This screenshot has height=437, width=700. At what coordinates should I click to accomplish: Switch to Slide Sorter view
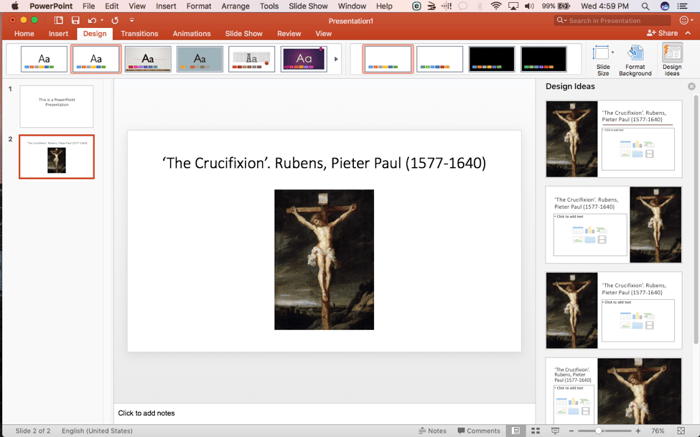click(535, 431)
